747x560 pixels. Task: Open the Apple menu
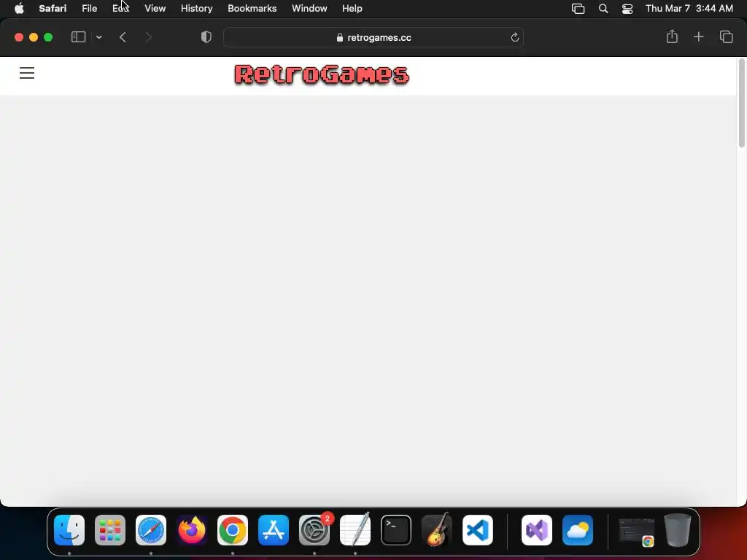point(19,8)
